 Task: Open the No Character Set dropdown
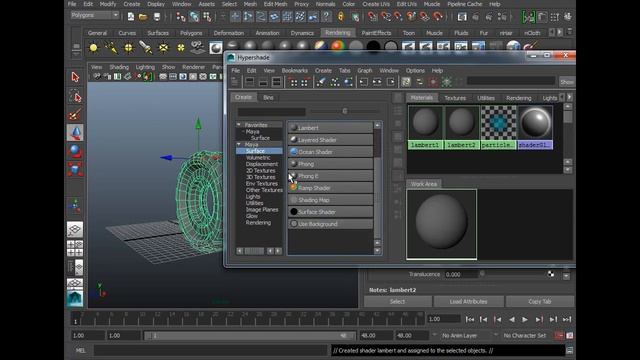(x=524, y=336)
